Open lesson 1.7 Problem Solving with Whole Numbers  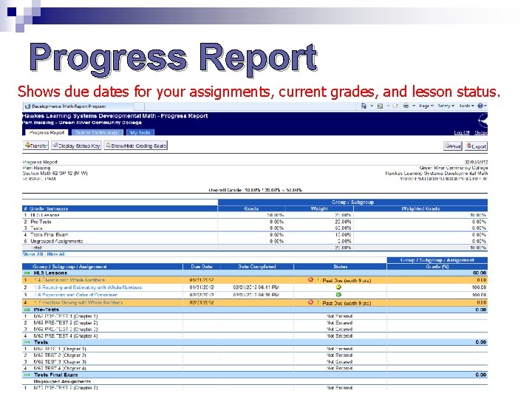tap(78, 302)
